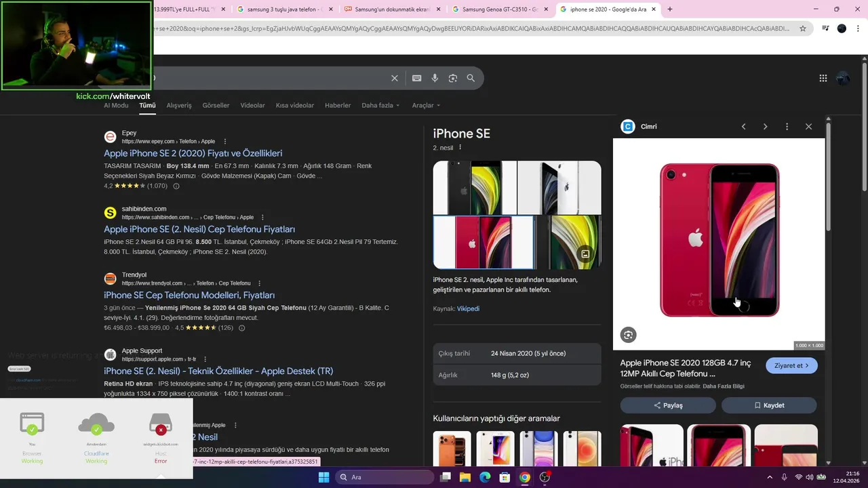Open iPhone SE Cep Telefonu Modelleri, Fiyatları
The image size is (868, 488).
(x=189, y=296)
